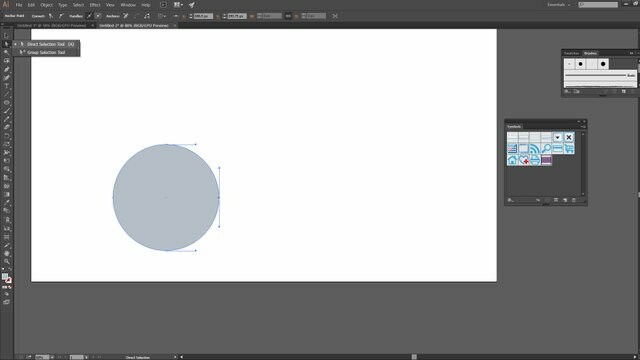Viewport: 640px width, 360px height.
Task: Select the shopping cart symbol thumbnail
Action: coord(569,149)
